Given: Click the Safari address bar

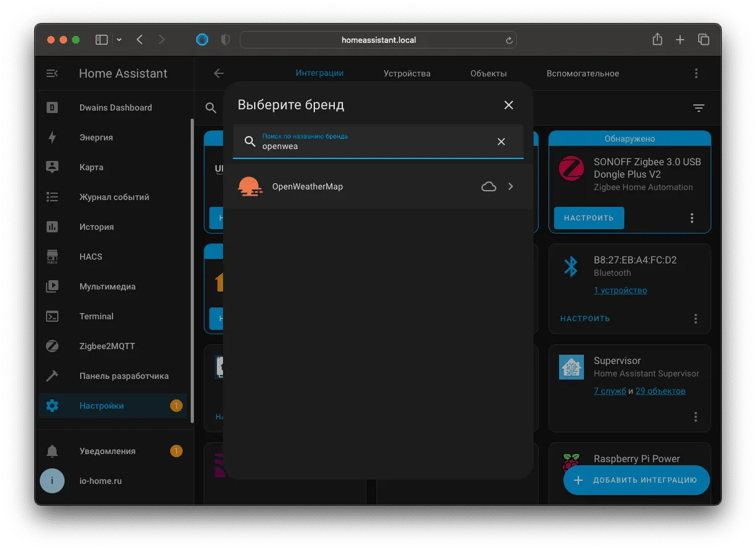Looking at the screenshot, I should click(378, 40).
